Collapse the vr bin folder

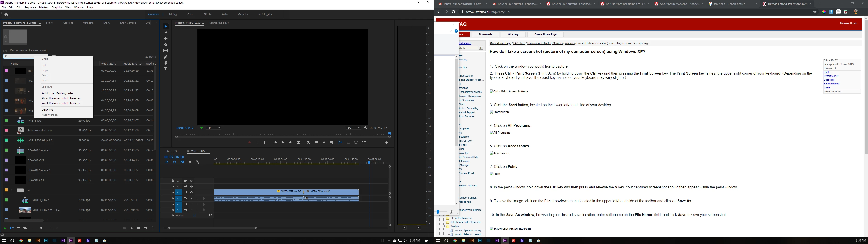(x=12, y=190)
